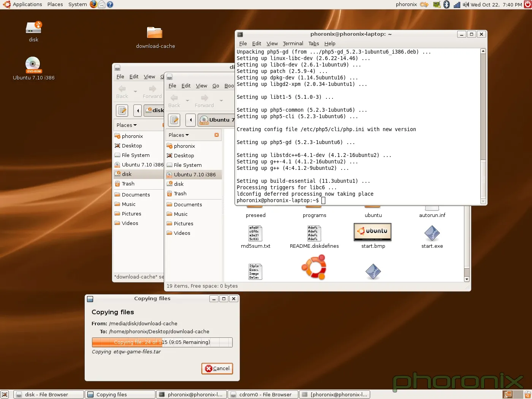
Task: Open start.exe file icon
Action: pyautogui.click(x=432, y=233)
